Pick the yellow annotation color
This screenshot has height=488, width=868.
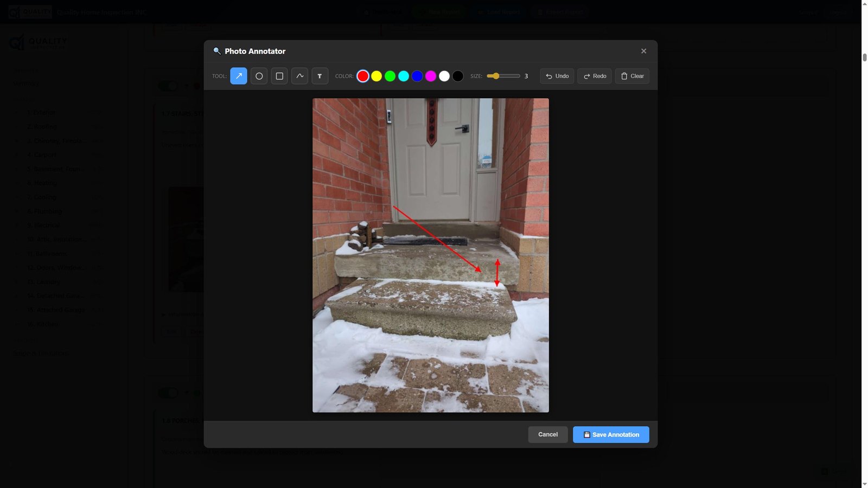376,76
